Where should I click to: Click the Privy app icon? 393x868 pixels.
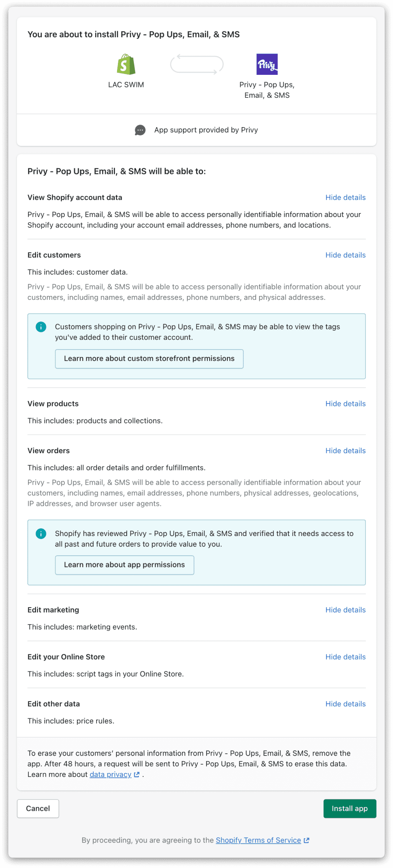[267, 64]
